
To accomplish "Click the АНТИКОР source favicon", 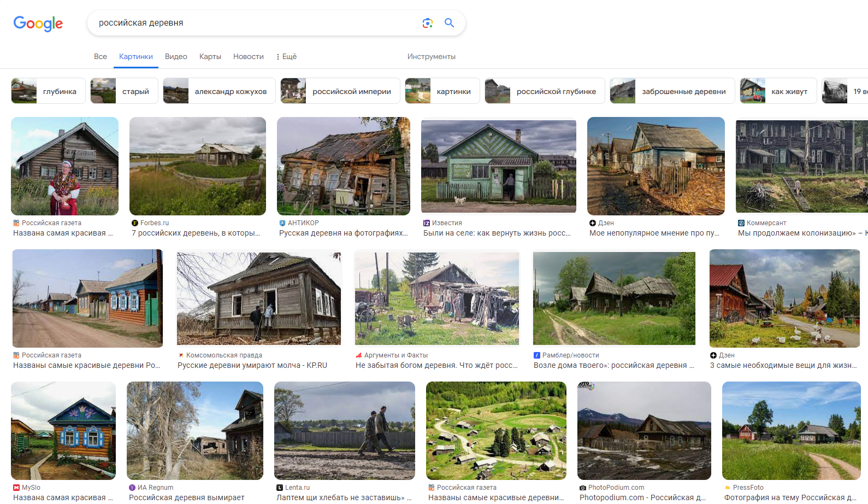I will [x=282, y=223].
